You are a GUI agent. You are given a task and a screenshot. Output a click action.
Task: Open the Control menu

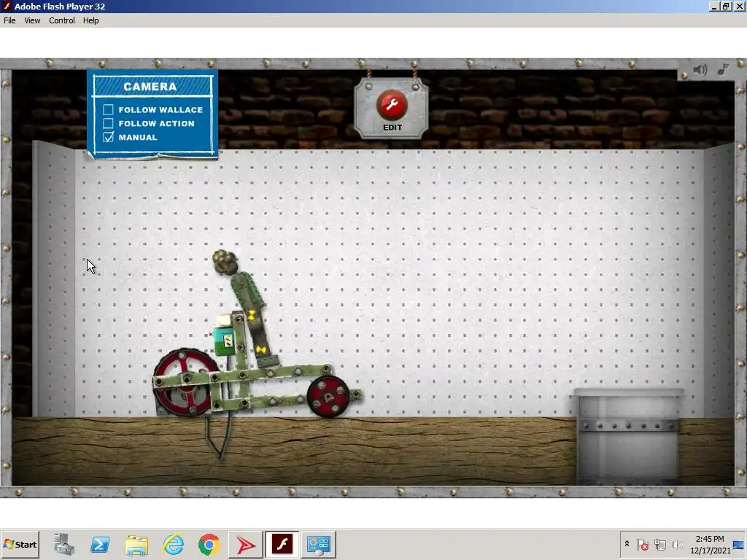pos(62,20)
